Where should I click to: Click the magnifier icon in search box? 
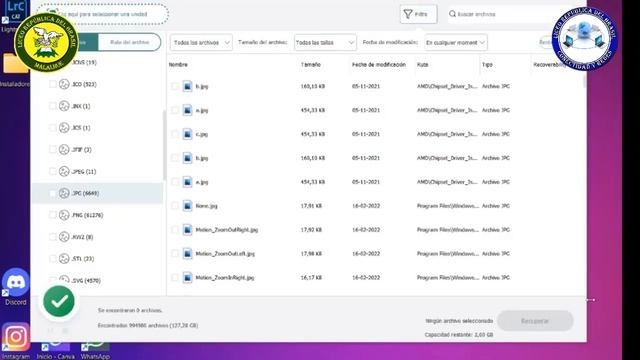point(452,14)
